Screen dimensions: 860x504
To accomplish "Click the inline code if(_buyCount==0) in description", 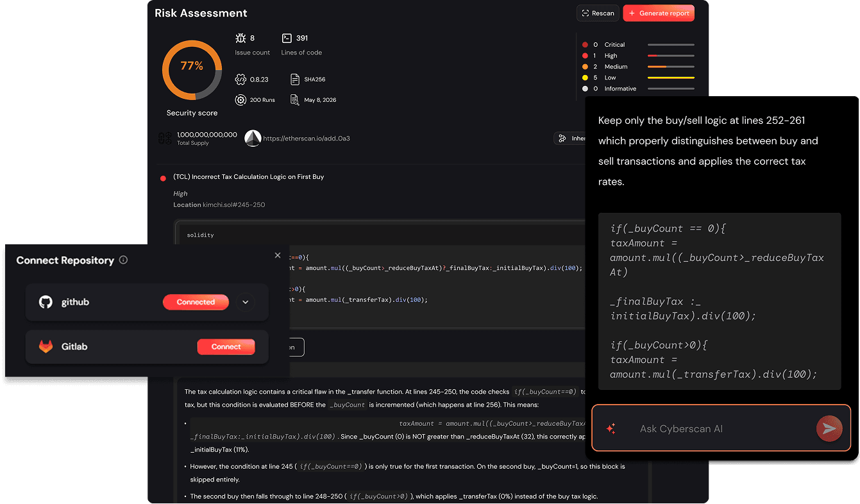I will point(545,392).
